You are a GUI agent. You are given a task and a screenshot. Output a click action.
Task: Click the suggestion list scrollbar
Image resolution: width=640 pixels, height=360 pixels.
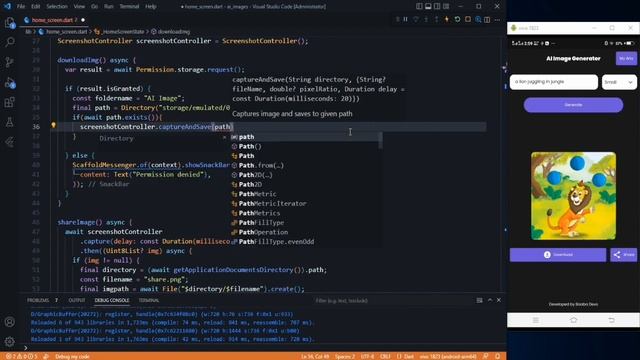(x=381, y=140)
